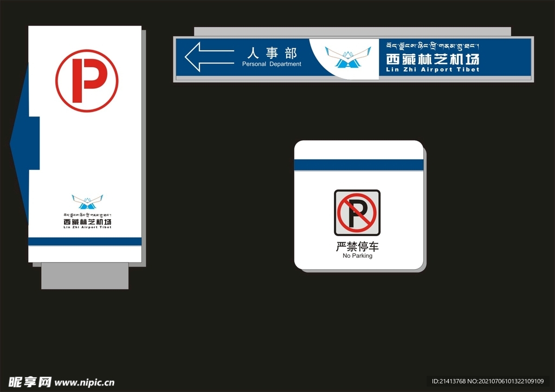Click Lin Zhi Airport Tibet on banner
Screen dimensions: 555x392
tap(433, 70)
